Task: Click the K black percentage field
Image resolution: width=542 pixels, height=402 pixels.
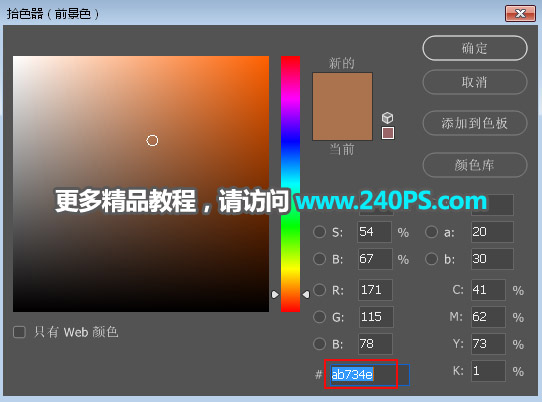Action: [488, 371]
